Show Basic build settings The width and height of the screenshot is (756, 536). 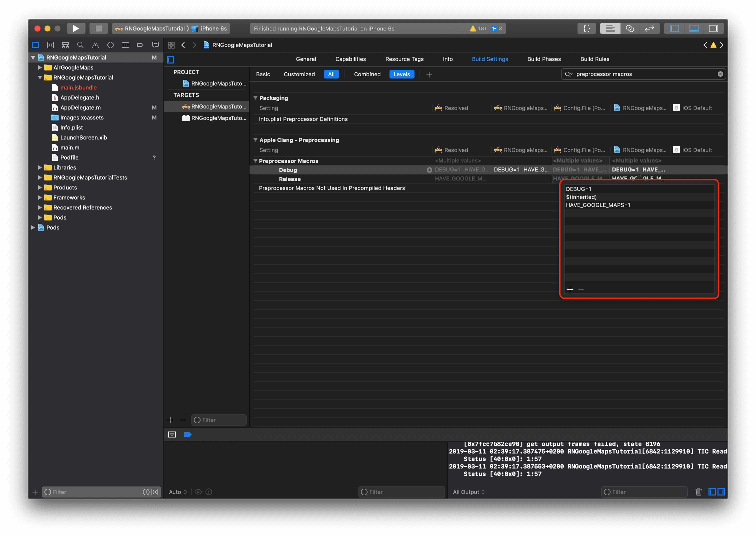click(x=263, y=74)
